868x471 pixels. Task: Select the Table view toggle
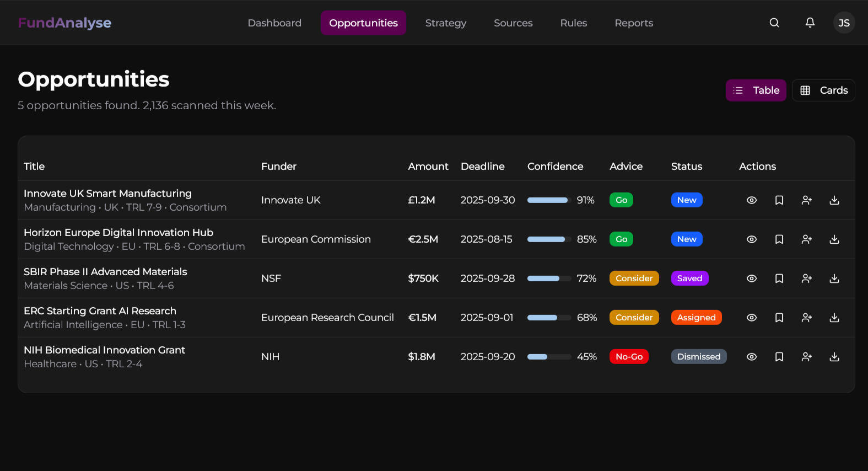coord(756,90)
